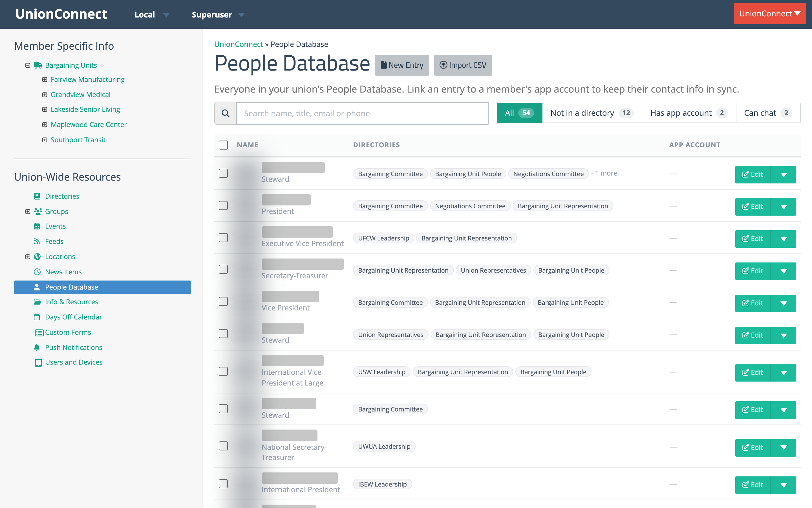
Task: Click the Push Notifications bell icon
Action: click(x=37, y=347)
